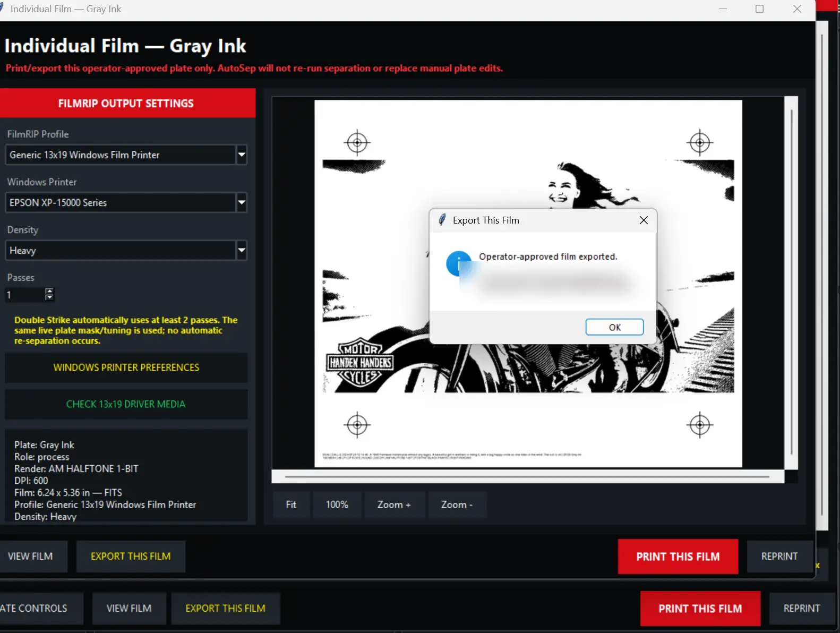The height and width of the screenshot is (633, 840).
Task: Open the Density dropdown arrow
Action: tap(242, 250)
